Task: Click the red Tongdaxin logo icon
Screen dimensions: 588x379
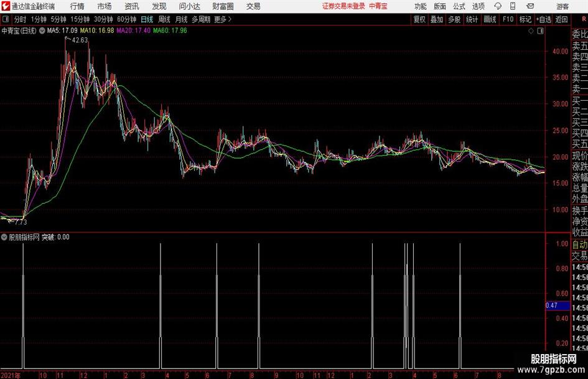Action: tap(5, 6)
